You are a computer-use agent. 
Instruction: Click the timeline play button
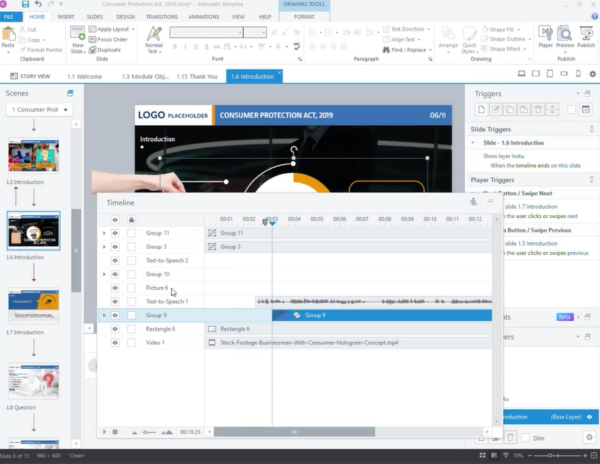click(104, 432)
